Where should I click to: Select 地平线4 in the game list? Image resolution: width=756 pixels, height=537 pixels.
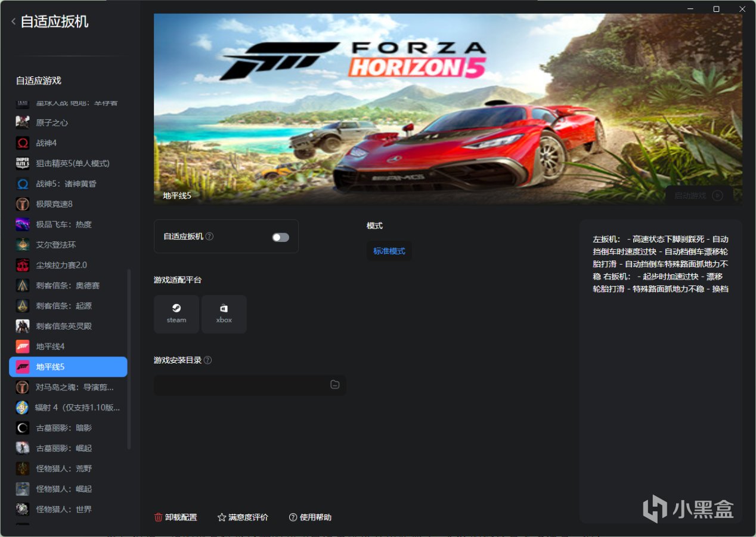[x=69, y=346]
